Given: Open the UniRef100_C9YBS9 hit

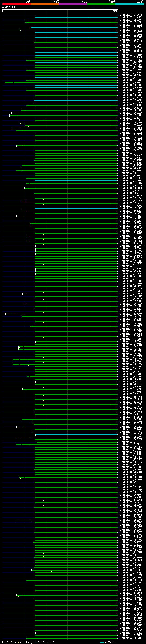Looking at the screenshot, I should click(x=131, y=22).
